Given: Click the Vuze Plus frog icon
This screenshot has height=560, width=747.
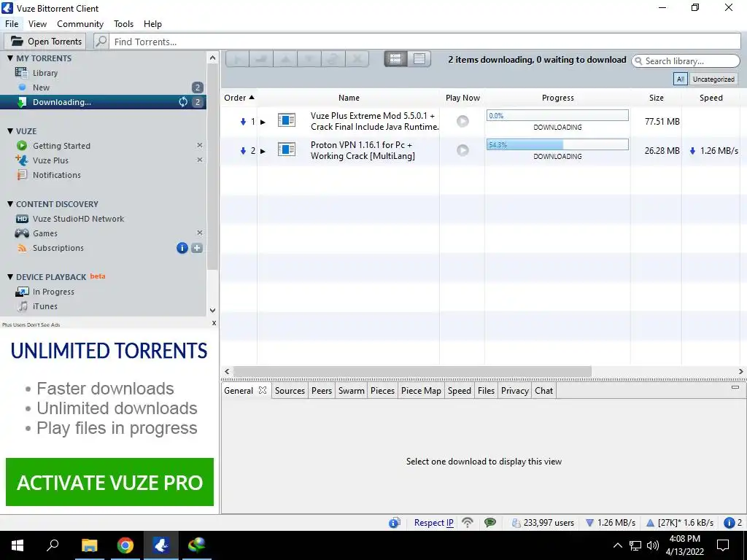Looking at the screenshot, I should click(21, 160).
